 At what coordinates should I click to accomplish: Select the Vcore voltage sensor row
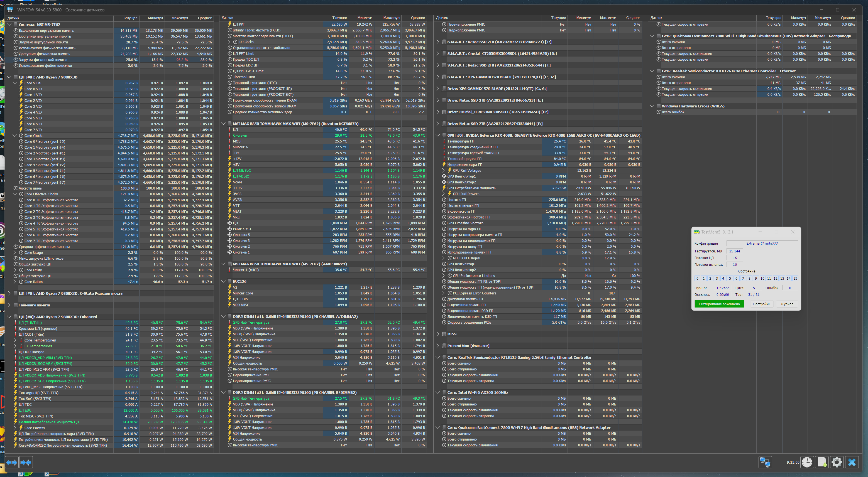pos(238,182)
